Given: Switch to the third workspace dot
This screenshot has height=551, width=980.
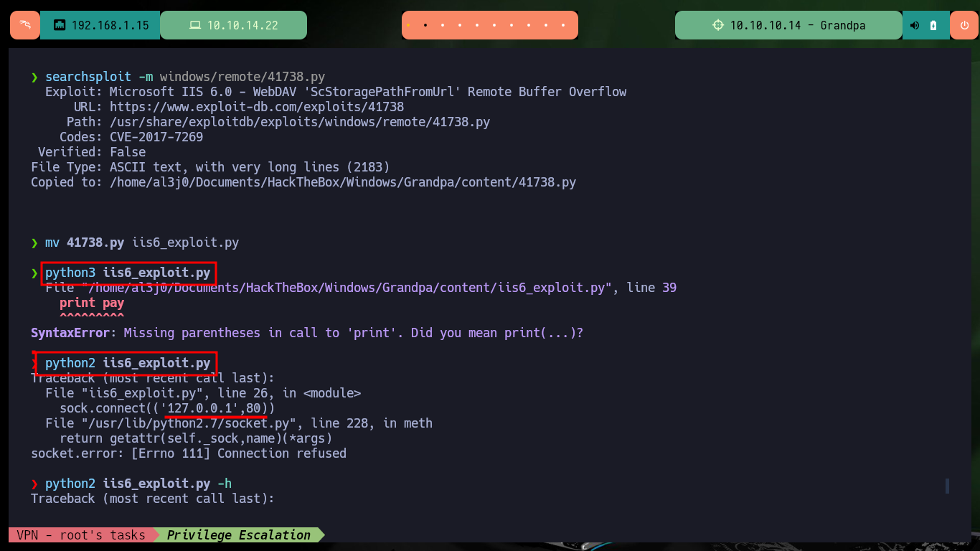Looking at the screenshot, I should coord(443,25).
